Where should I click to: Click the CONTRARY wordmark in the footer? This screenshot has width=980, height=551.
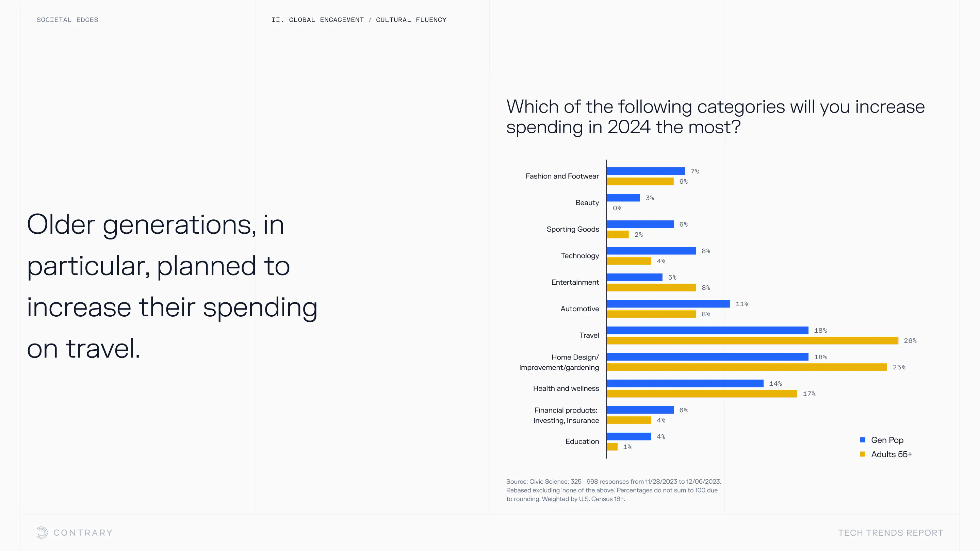click(83, 533)
